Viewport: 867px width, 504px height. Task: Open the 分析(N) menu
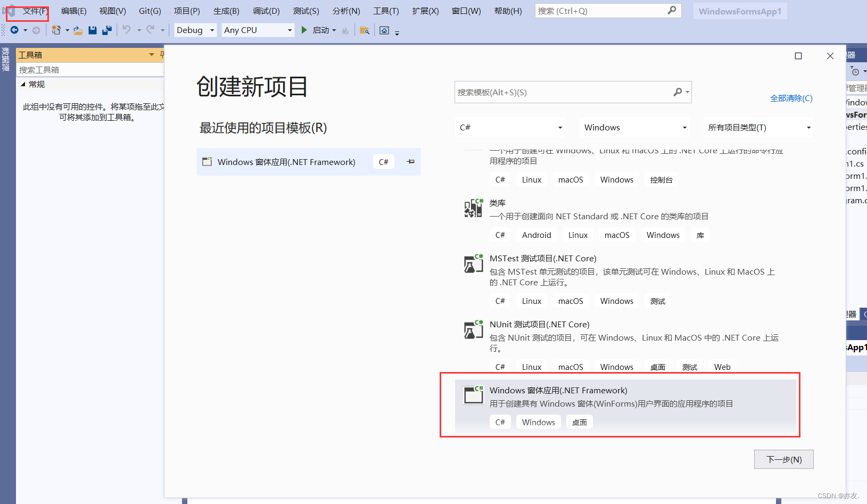pyautogui.click(x=346, y=11)
